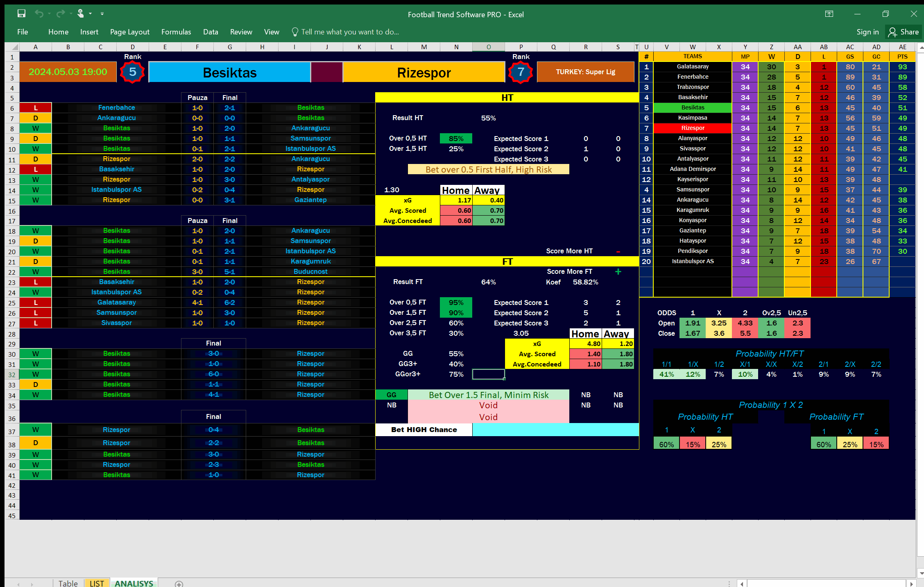Click the Name Box showing O

(x=488, y=47)
